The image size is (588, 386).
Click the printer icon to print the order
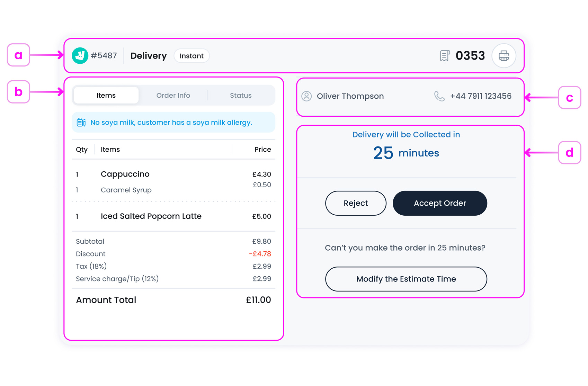pyautogui.click(x=504, y=55)
